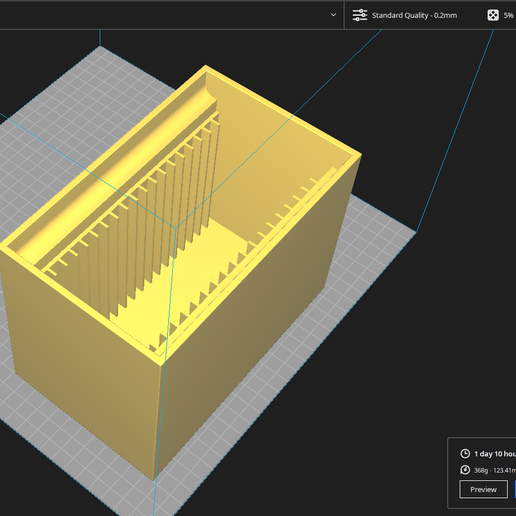Open print settings via the sliders icon
The image size is (516, 516).
(360, 15)
